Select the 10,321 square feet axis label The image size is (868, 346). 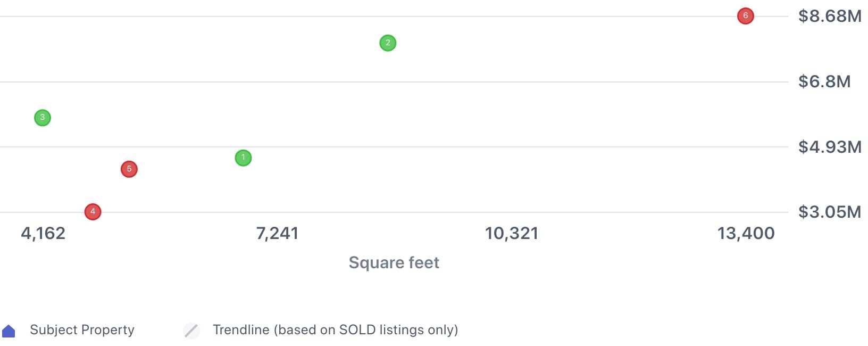(512, 233)
